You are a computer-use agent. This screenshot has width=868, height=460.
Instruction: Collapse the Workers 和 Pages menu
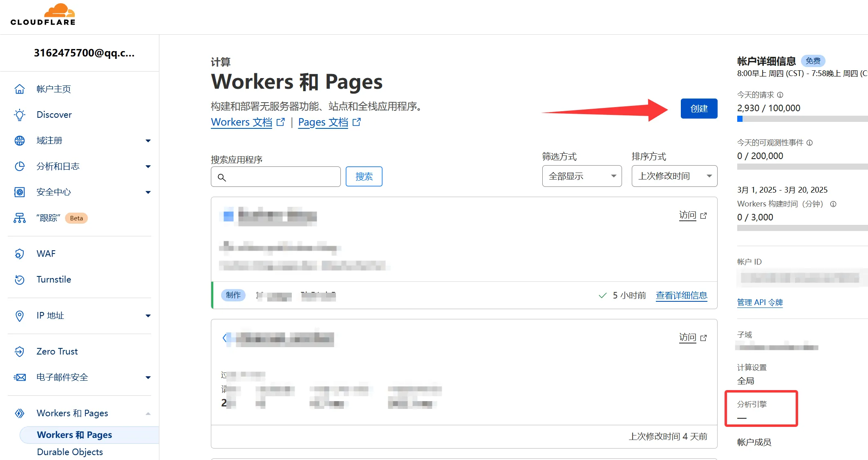[148, 413]
